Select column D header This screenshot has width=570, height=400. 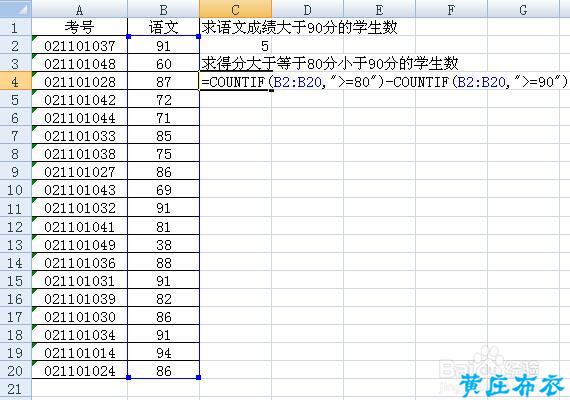point(307,9)
